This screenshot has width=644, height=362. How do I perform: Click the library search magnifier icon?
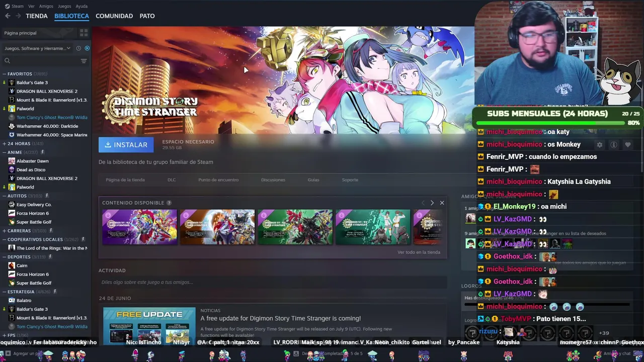pos(7,61)
